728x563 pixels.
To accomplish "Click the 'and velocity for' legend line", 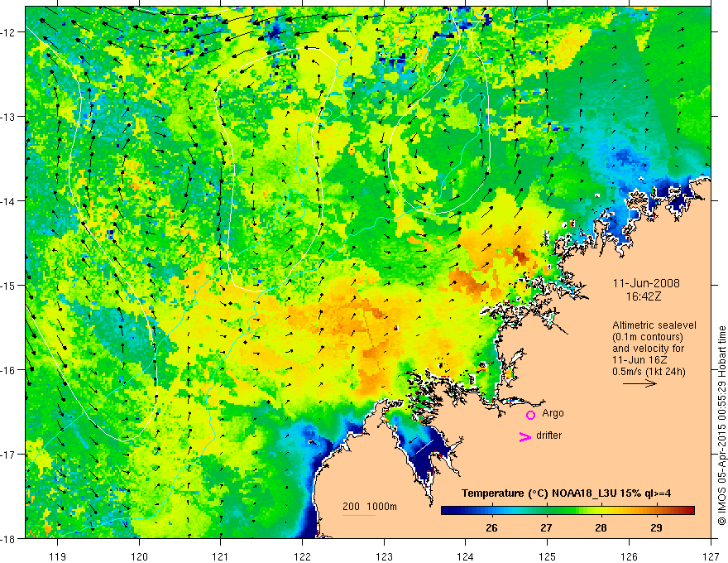I will [648, 349].
